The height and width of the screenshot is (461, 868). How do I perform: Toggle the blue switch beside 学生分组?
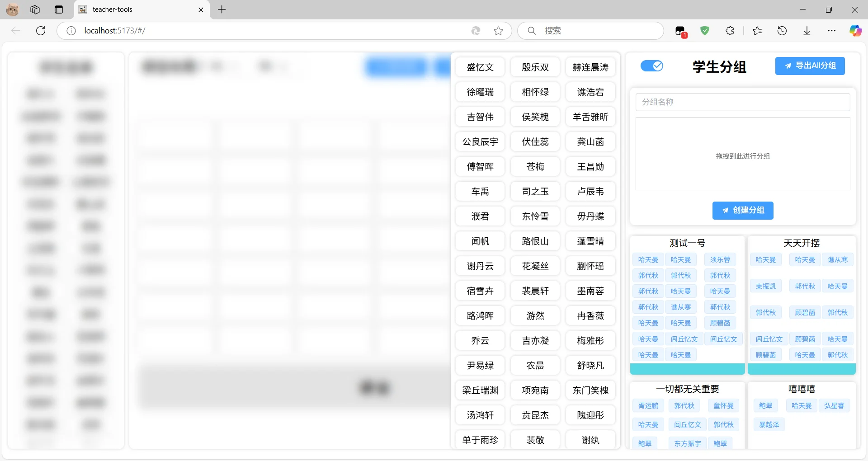click(651, 66)
